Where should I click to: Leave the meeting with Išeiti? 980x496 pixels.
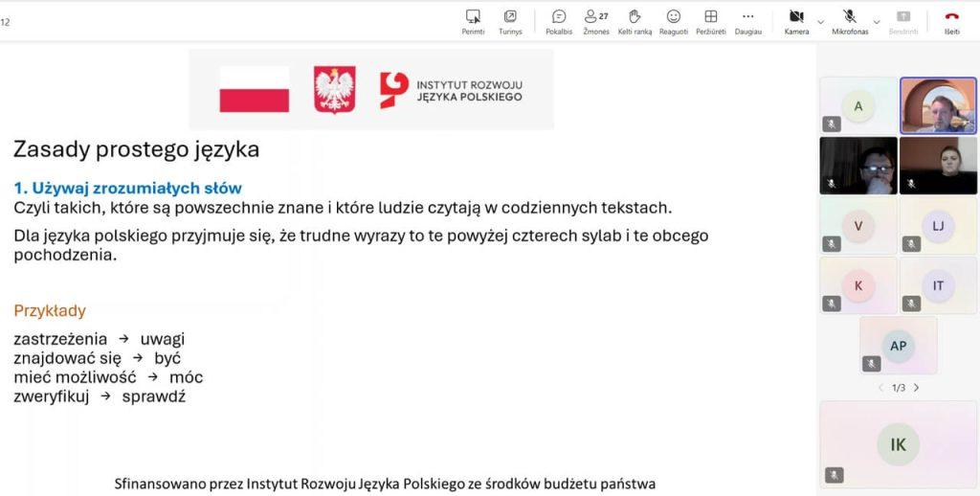click(x=951, y=17)
